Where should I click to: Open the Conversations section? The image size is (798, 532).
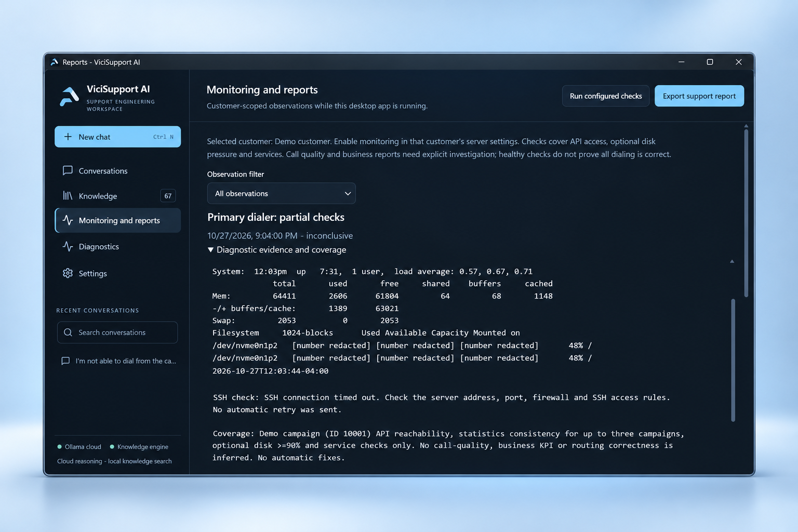pyautogui.click(x=118, y=171)
